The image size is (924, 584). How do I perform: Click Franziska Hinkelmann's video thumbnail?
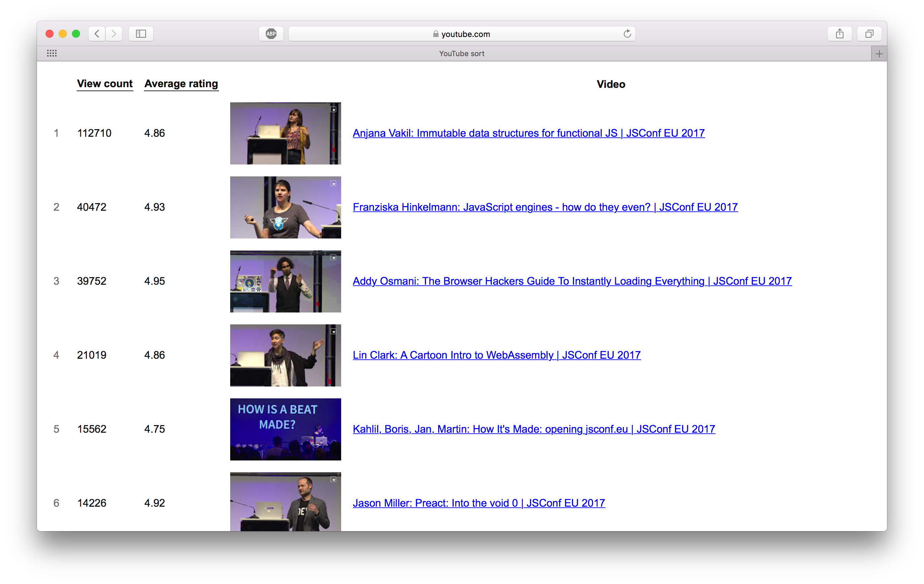click(x=285, y=207)
